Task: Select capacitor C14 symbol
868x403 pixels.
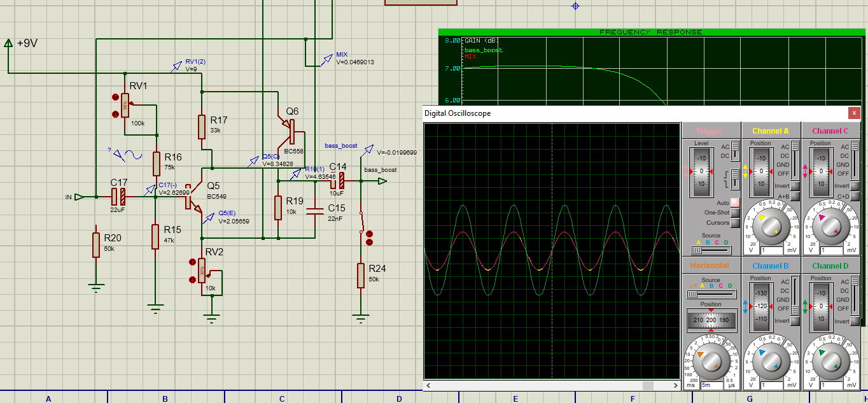Action: (338, 181)
